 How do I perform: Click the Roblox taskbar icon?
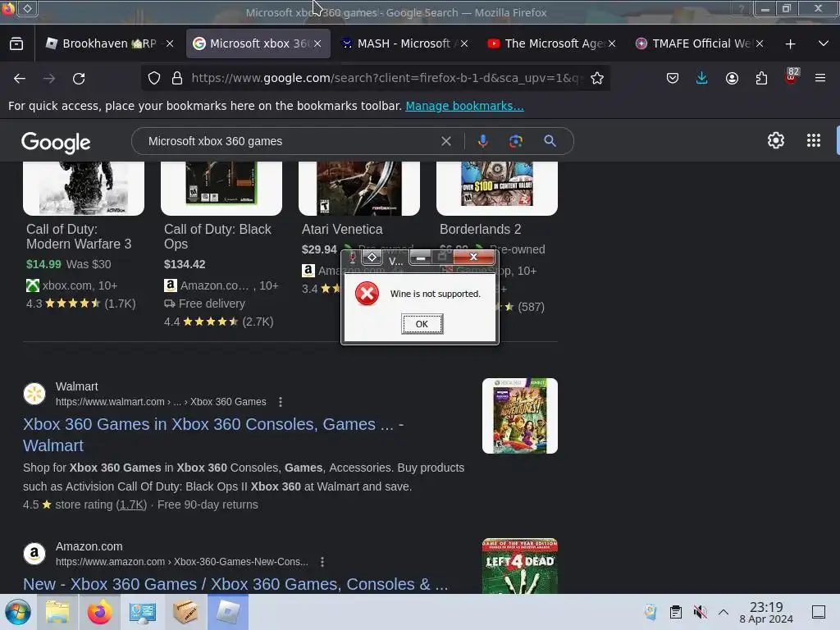click(x=228, y=612)
